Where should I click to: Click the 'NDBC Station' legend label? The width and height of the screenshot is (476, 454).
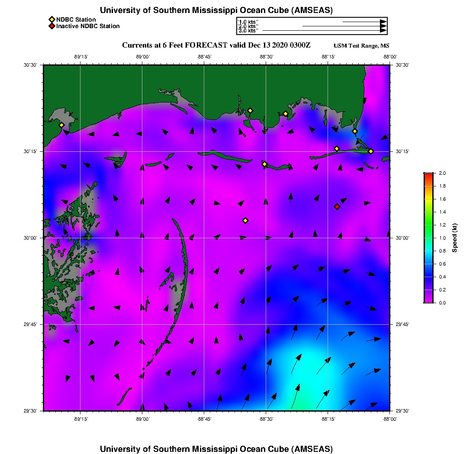76,19
